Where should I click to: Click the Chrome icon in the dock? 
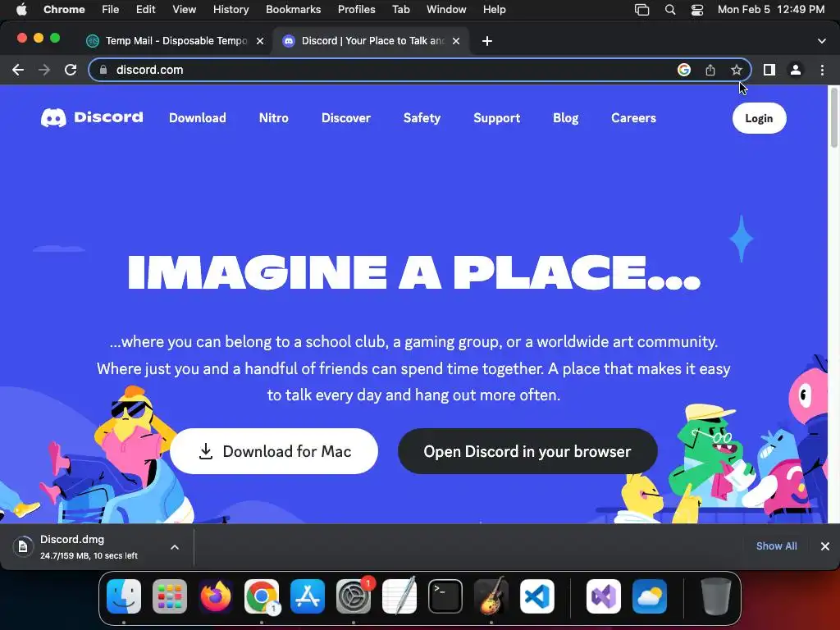coord(262,596)
